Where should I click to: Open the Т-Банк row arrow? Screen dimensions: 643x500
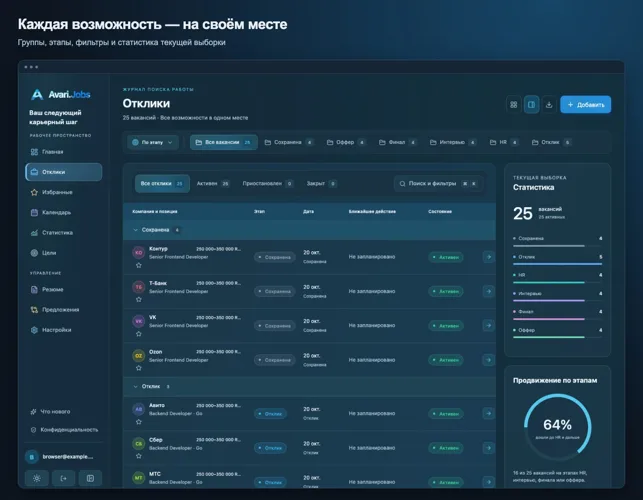tap(488, 291)
